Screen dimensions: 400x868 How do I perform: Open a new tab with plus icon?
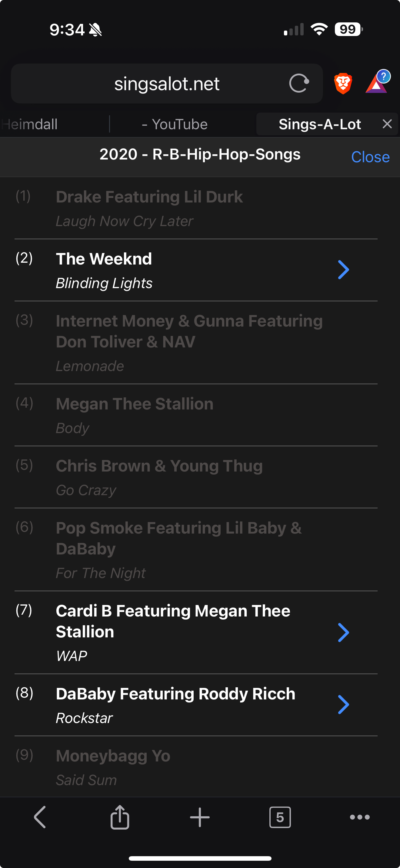tap(200, 817)
